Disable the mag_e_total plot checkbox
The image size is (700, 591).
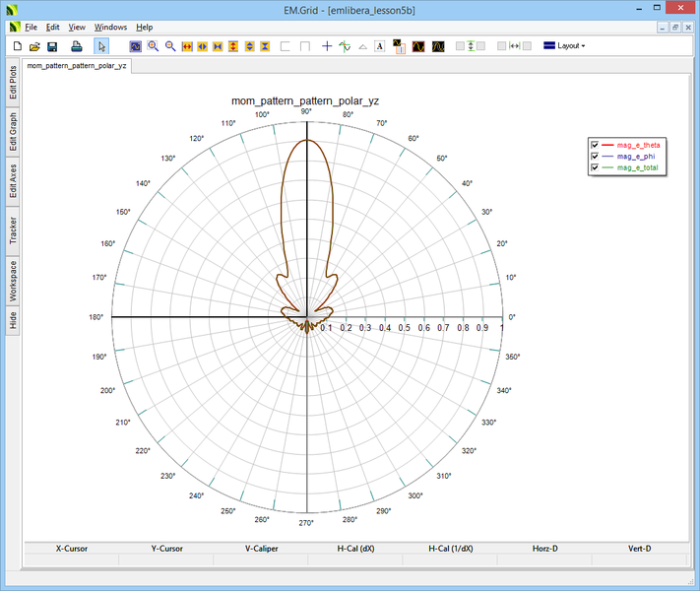(x=595, y=168)
